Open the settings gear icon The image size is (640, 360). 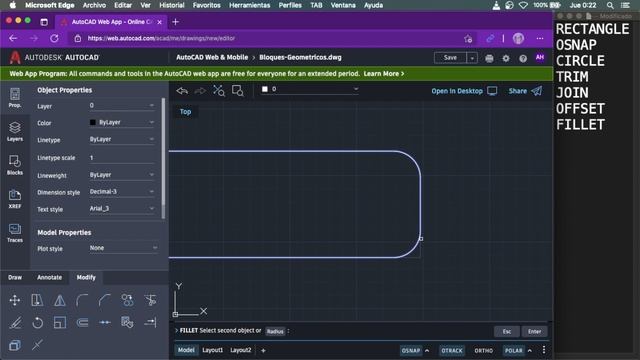point(506,58)
